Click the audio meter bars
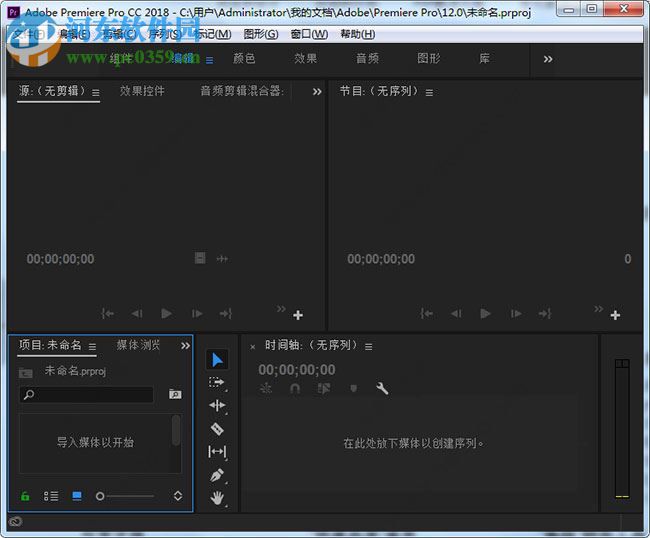 (x=622, y=429)
